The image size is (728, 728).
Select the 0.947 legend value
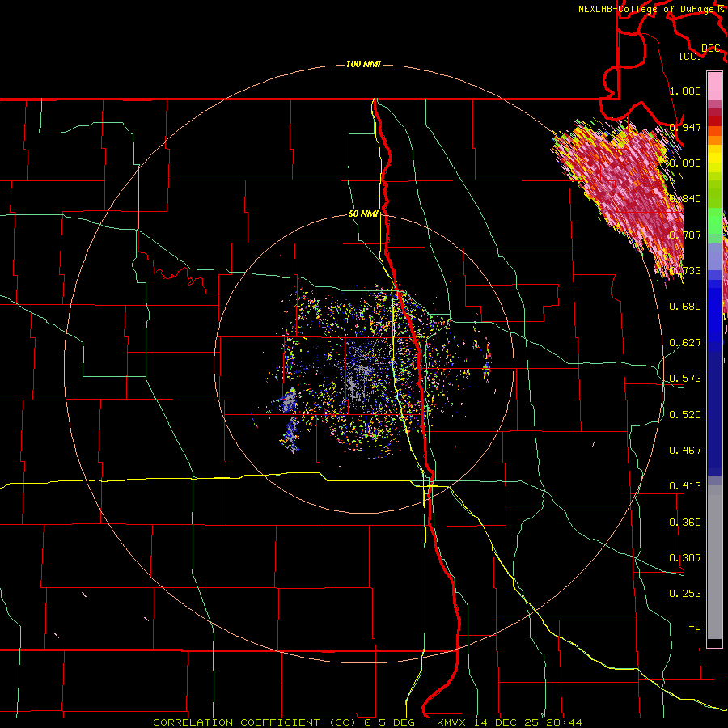685,127
